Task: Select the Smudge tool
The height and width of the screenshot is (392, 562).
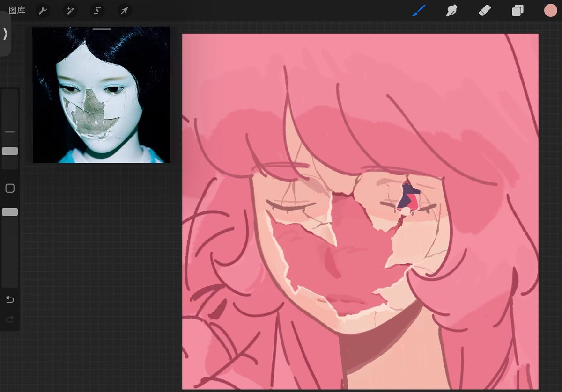Action: (x=451, y=10)
